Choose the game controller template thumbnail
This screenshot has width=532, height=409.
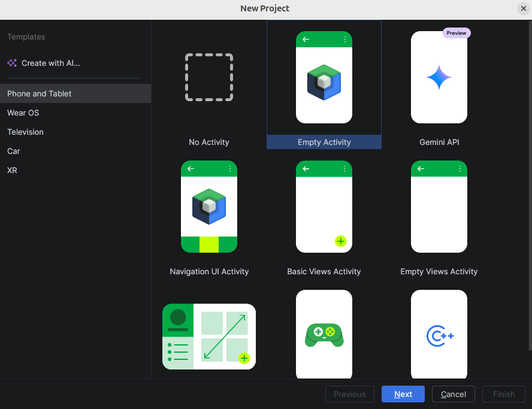coord(324,334)
